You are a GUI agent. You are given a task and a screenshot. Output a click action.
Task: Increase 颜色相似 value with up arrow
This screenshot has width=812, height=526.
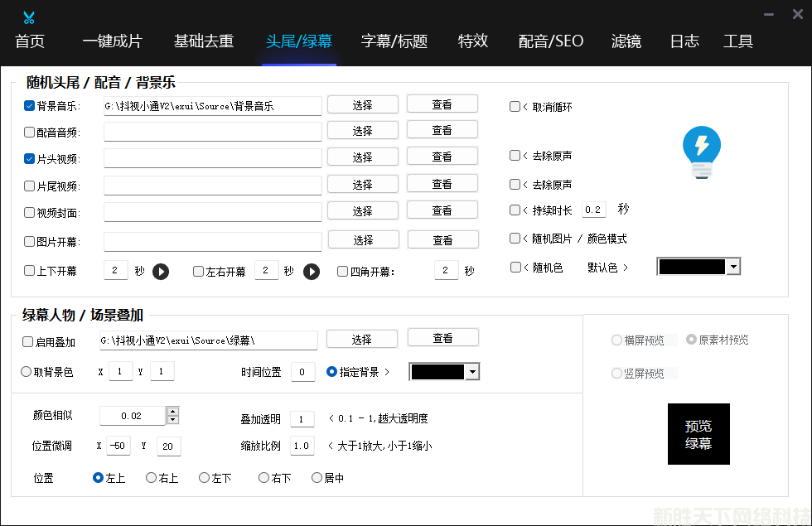(172, 412)
